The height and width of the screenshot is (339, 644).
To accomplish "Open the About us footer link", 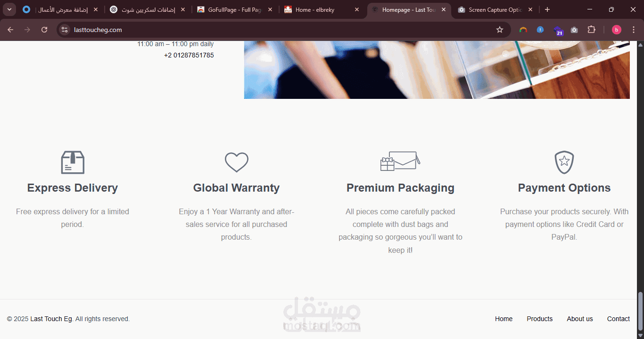I will click(x=580, y=319).
